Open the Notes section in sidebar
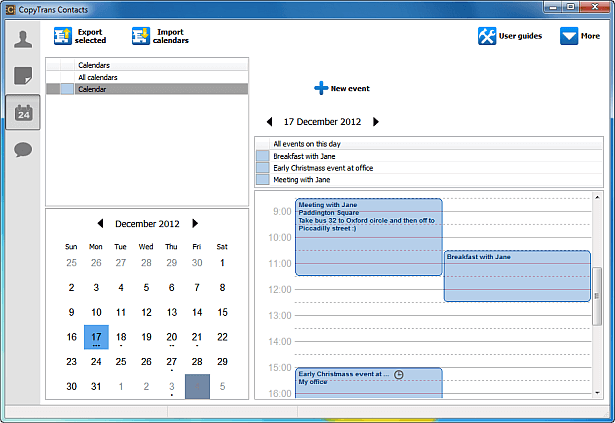Image resolution: width=615 pixels, height=423 pixels. coord(23,76)
